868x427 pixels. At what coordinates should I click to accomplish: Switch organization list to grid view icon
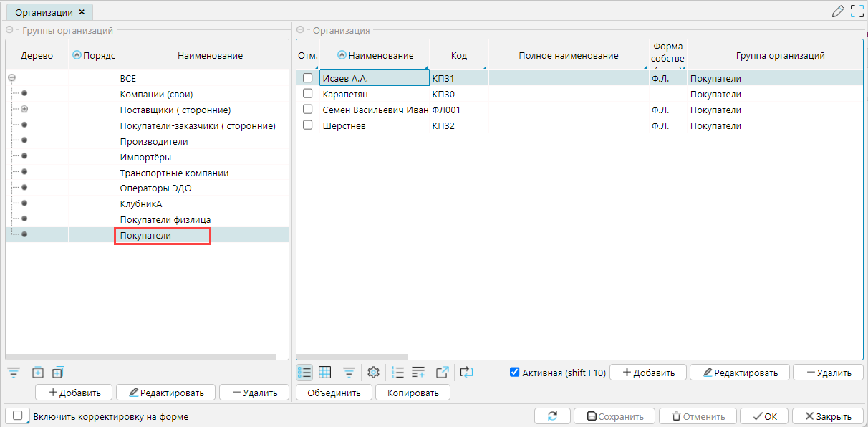point(324,372)
